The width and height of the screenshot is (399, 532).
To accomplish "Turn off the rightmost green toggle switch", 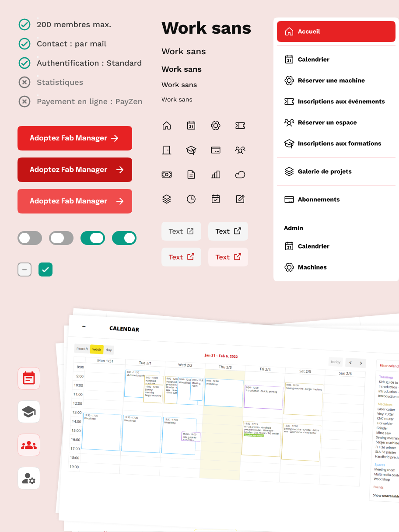I will pyautogui.click(x=124, y=238).
